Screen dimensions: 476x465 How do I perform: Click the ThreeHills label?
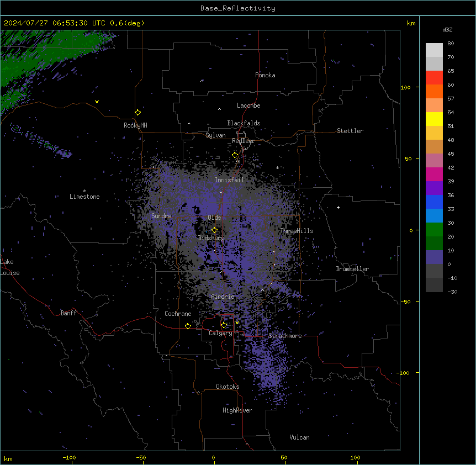tap(297, 231)
